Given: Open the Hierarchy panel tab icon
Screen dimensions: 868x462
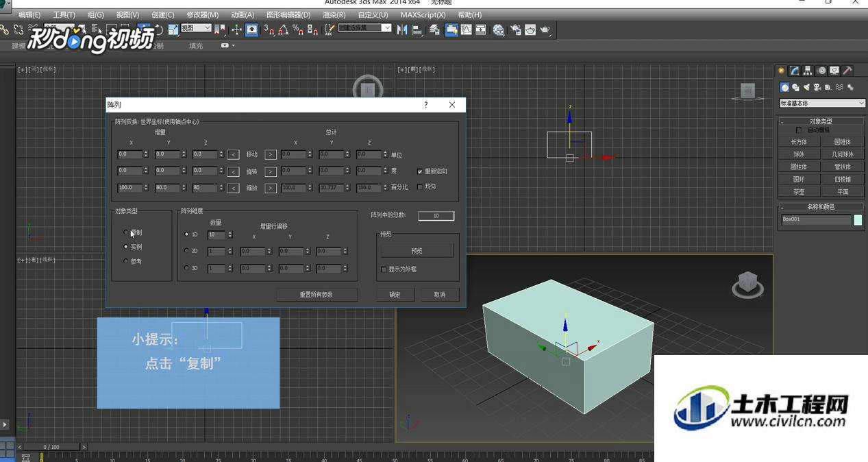Looking at the screenshot, I should pos(808,71).
